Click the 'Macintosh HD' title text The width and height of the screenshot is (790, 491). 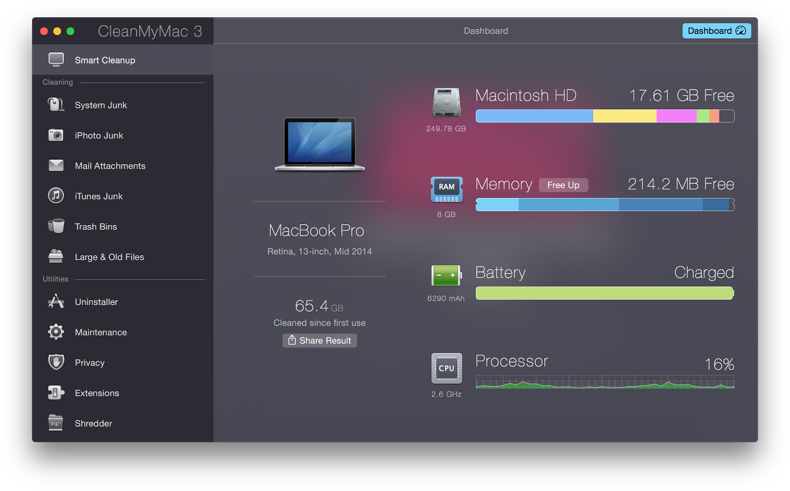pyautogui.click(x=525, y=95)
